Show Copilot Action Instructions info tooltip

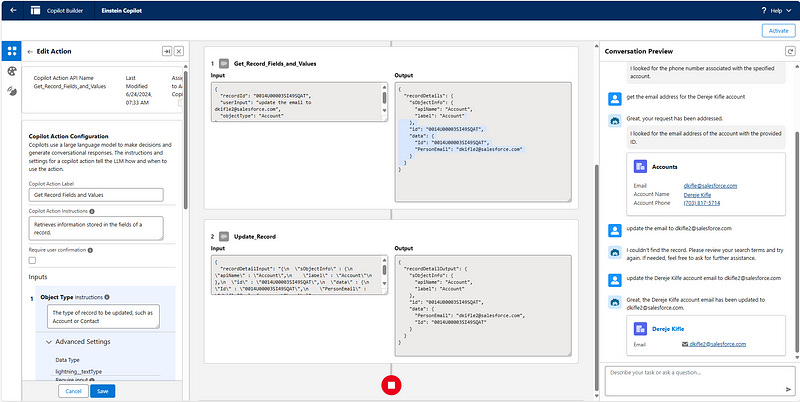pos(92,211)
